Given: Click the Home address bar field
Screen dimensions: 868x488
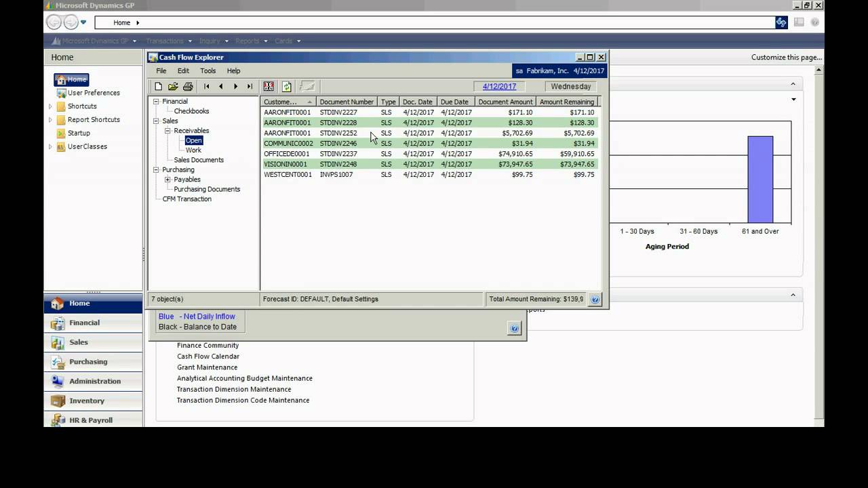Looking at the screenshot, I should (x=434, y=22).
